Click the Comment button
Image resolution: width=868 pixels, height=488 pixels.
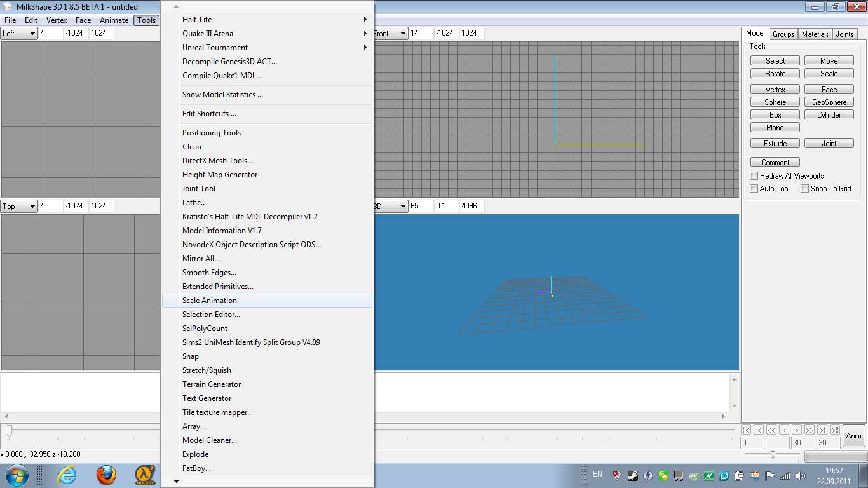pyautogui.click(x=775, y=163)
